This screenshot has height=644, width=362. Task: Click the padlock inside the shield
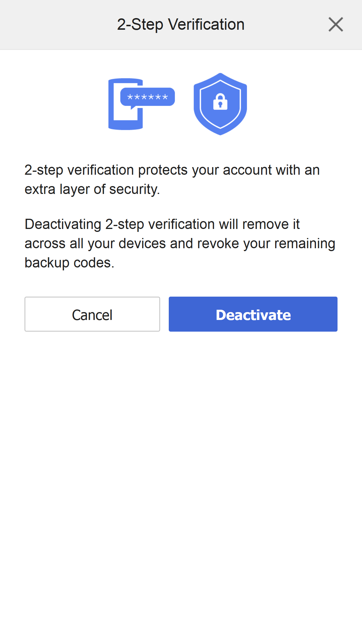220,102
